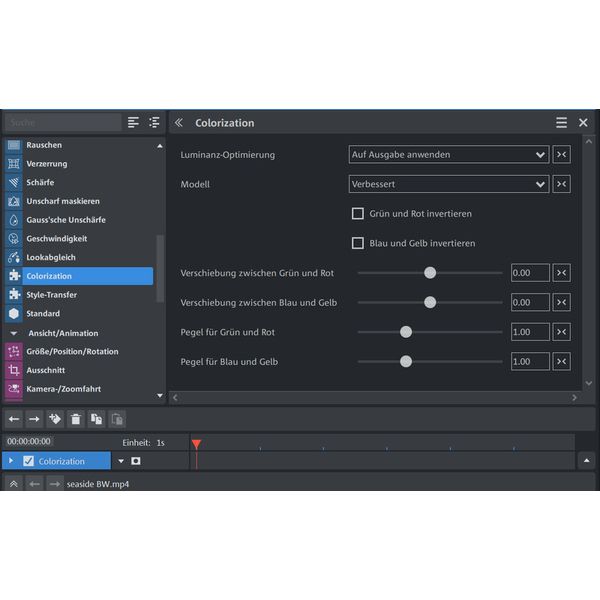Click the collapse-all double chevron at bottom
600x600 pixels.
[13, 484]
